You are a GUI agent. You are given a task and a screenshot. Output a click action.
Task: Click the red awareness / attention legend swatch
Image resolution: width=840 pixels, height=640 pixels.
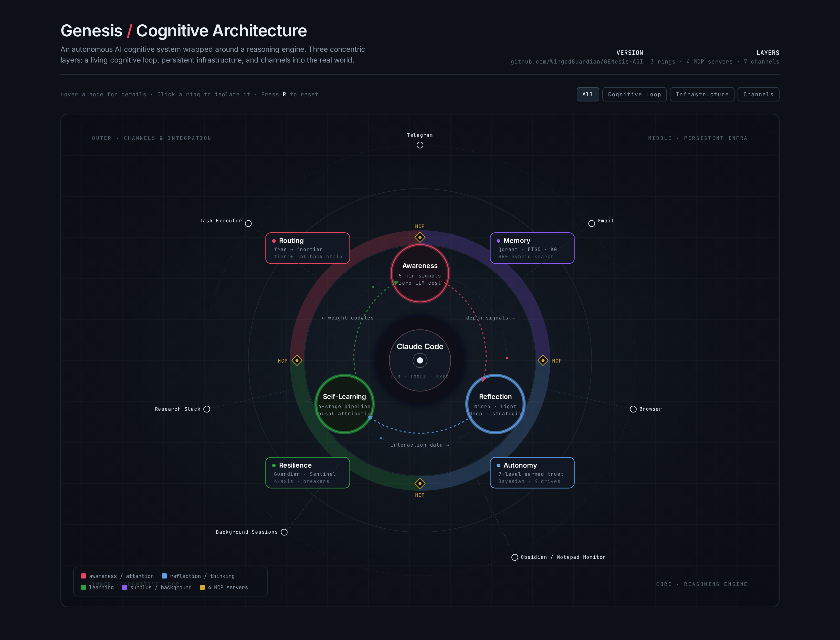[83, 576]
